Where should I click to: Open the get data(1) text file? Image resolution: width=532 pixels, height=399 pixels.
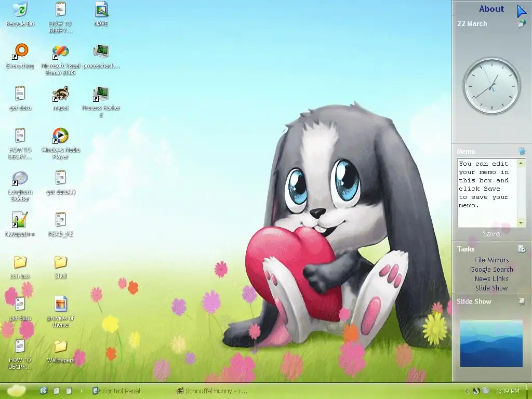click(x=60, y=182)
